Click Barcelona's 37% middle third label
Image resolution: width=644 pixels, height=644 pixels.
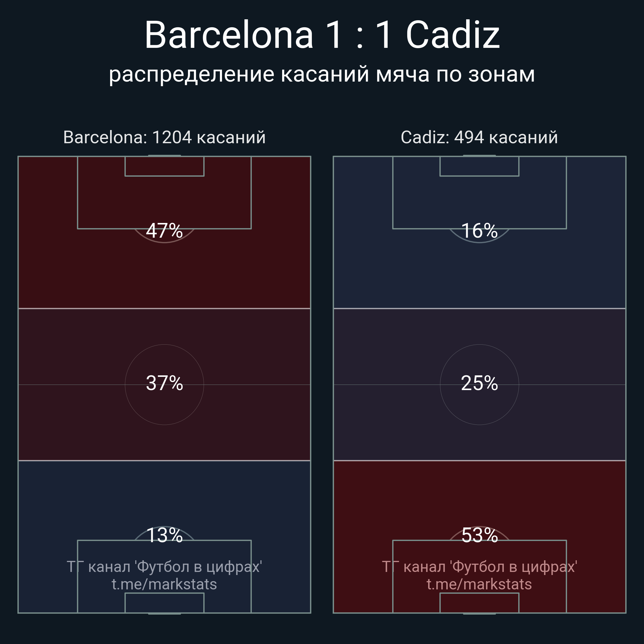164,383
